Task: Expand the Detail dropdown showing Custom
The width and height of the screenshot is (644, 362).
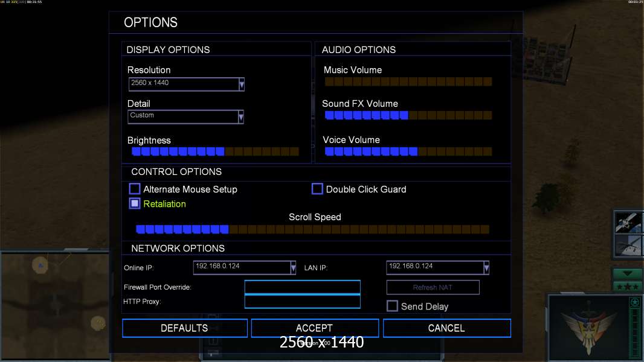Action: 241,116
